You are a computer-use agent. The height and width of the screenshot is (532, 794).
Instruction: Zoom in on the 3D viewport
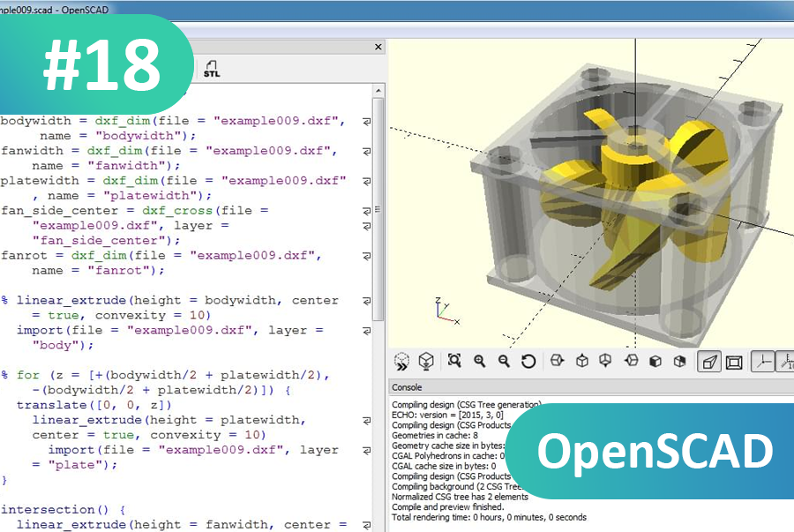(x=479, y=361)
